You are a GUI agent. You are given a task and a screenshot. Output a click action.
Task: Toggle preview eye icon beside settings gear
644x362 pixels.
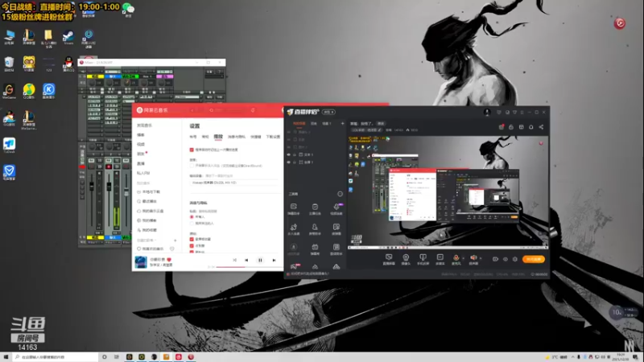506,259
